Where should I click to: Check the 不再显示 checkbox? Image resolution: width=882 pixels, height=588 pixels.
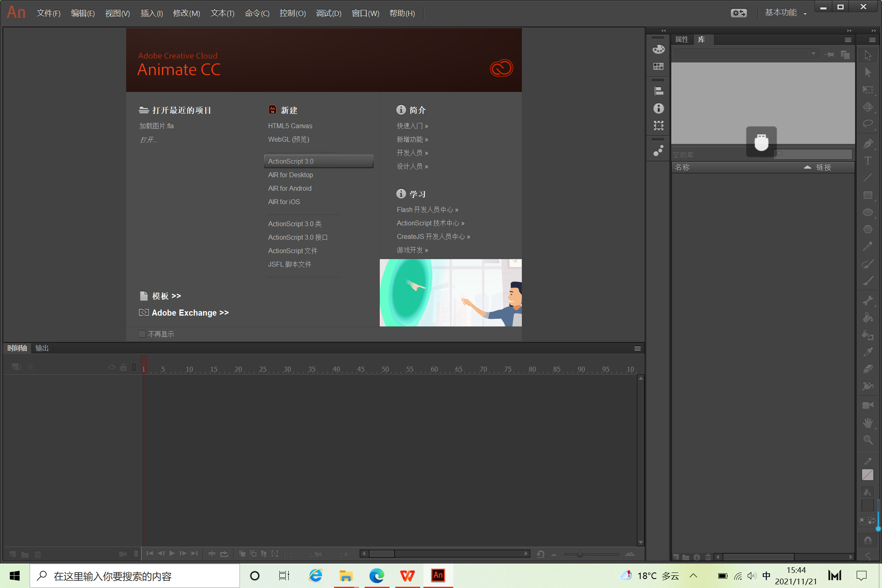coord(142,334)
